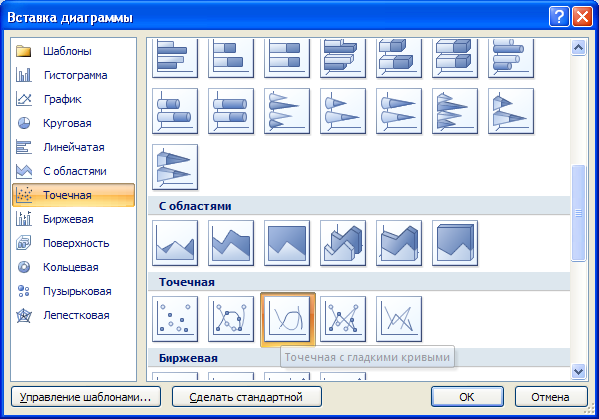Open the Поверхность chart category

(x=73, y=243)
